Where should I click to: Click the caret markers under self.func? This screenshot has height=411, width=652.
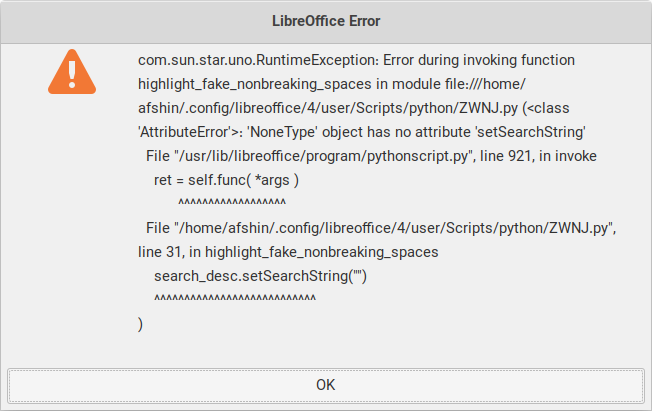(x=232, y=203)
